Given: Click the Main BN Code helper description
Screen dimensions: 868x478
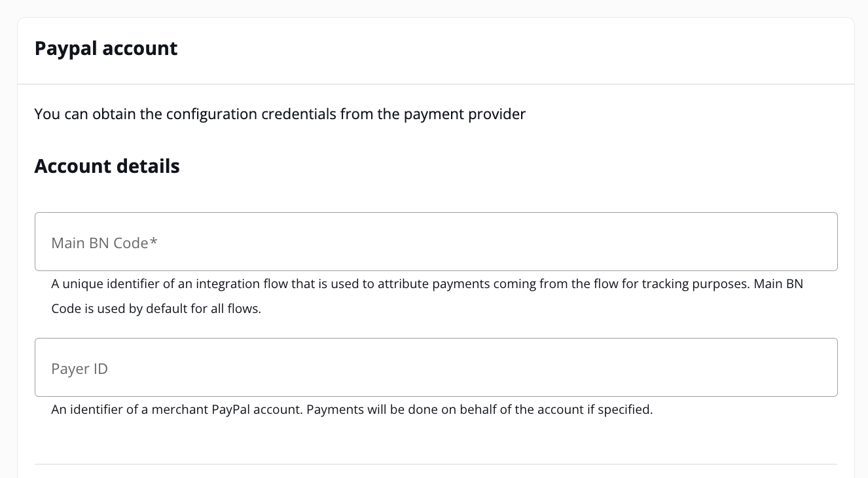Looking at the screenshot, I should click(x=427, y=297).
